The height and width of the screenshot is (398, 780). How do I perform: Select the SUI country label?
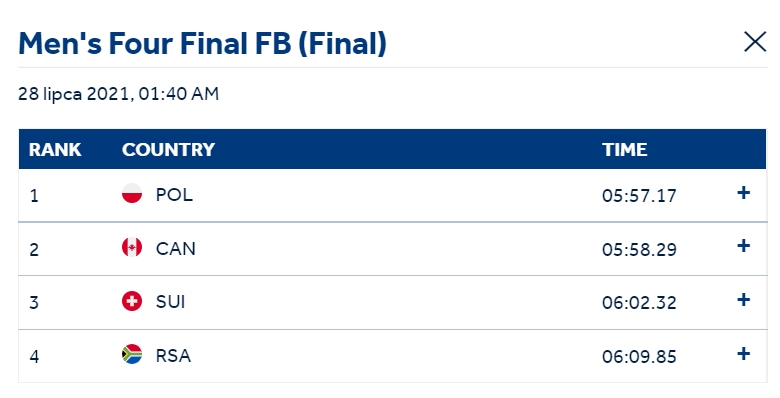(x=170, y=301)
